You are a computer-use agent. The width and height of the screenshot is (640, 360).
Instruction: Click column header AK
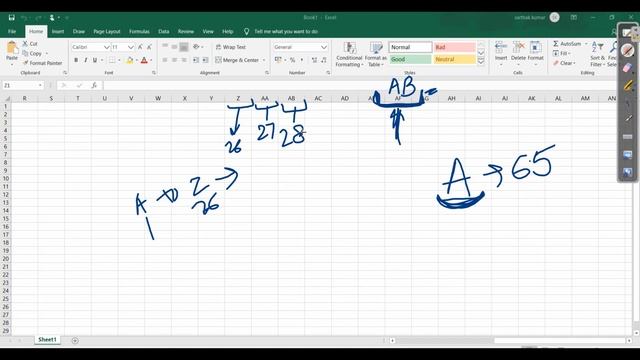tap(531, 98)
